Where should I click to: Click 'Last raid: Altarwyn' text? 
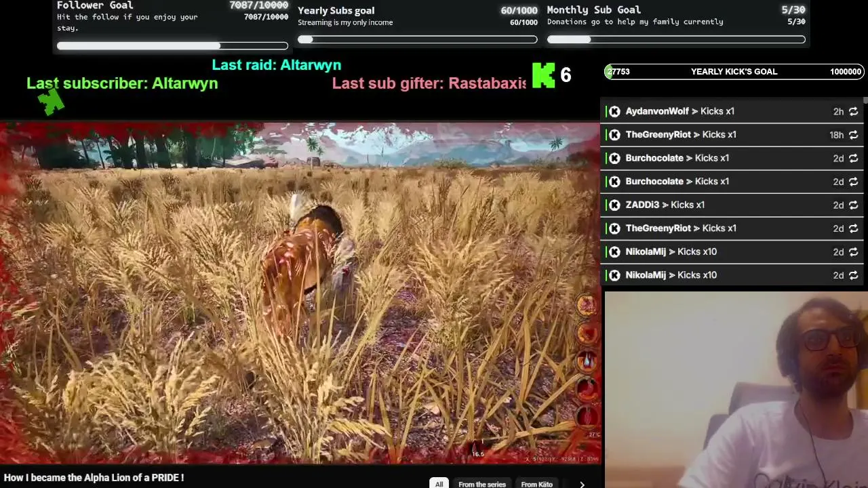277,65
